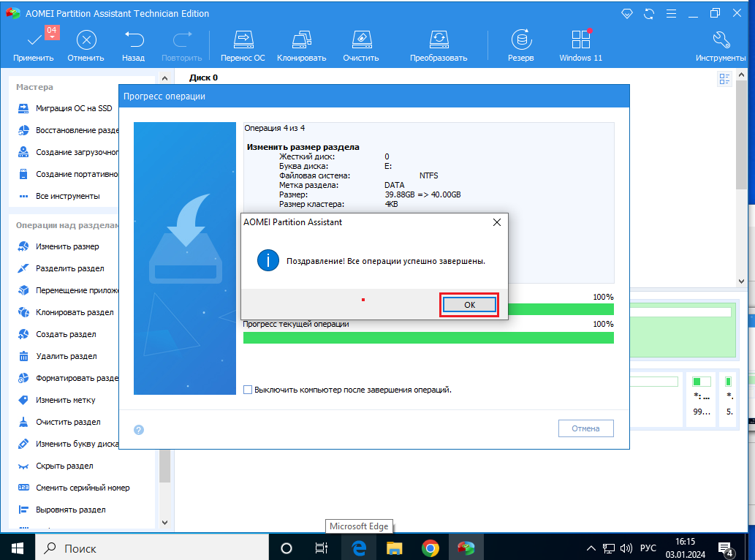This screenshot has width=755, height=560.
Task: Click the refresh icon in title bar
Action: pyautogui.click(x=649, y=13)
